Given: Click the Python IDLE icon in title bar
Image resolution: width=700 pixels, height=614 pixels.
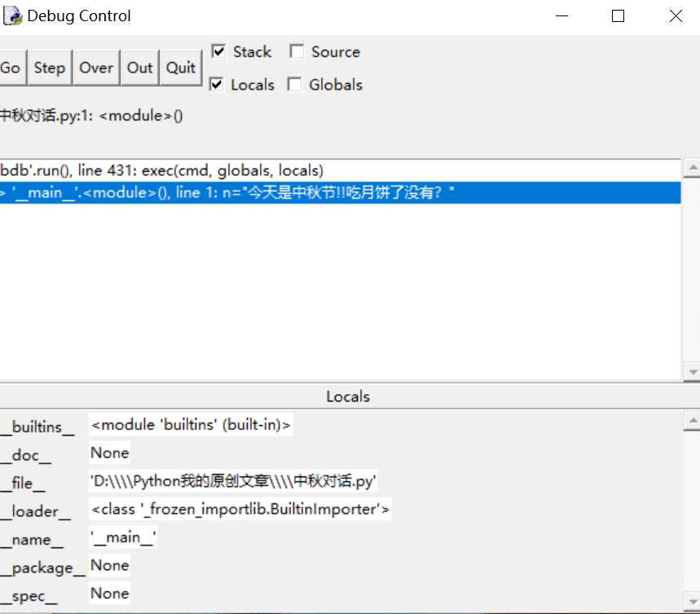Looking at the screenshot, I should tap(12, 16).
